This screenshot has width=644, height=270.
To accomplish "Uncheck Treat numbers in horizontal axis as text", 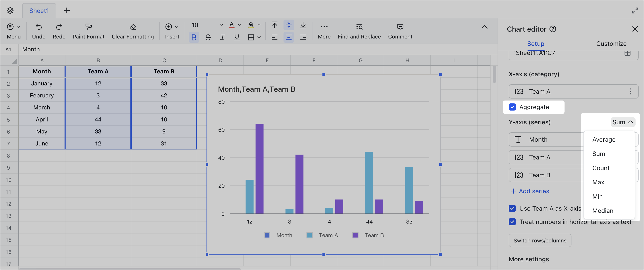I will 512,222.
